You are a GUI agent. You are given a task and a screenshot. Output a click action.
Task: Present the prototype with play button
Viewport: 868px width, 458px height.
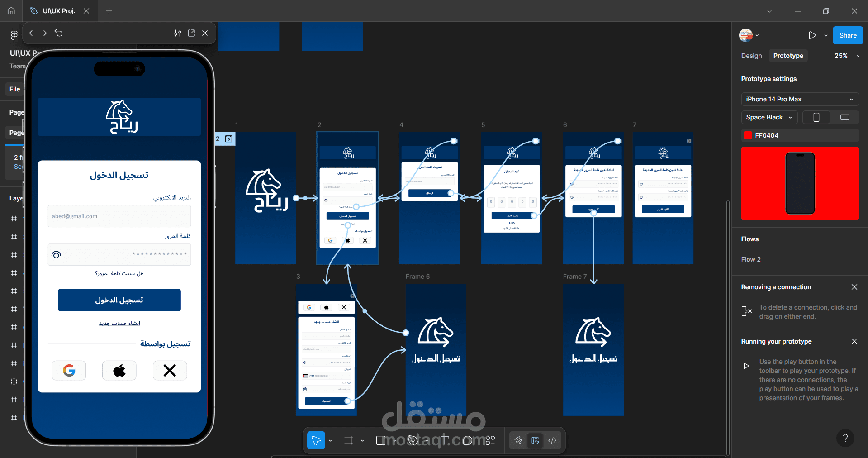point(812,35)
